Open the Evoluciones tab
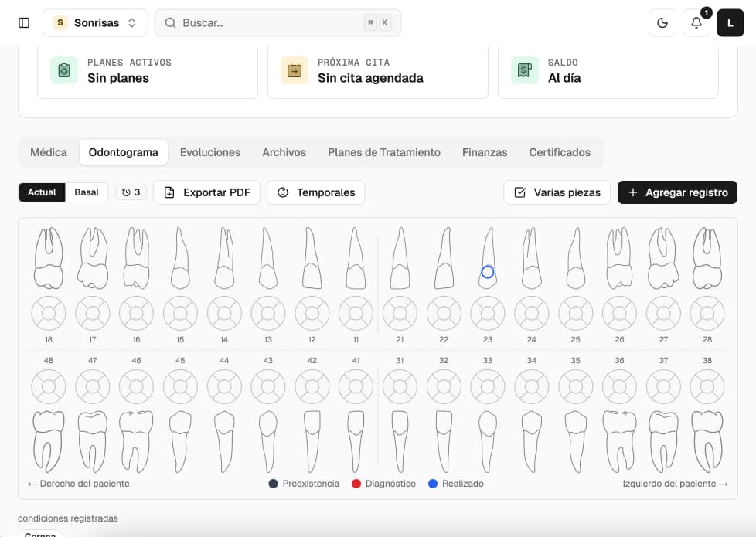Viewport: 756px width, 537px height. [x=210, y=152]
